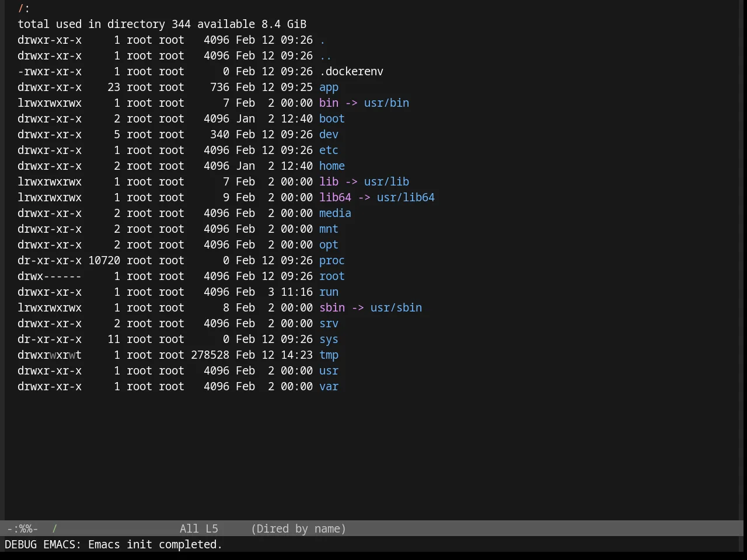This screenshot has height=560, width=747.
Task: Click the 10720 link count of proc
Action: pyautogui.click(x=104, y=261)
